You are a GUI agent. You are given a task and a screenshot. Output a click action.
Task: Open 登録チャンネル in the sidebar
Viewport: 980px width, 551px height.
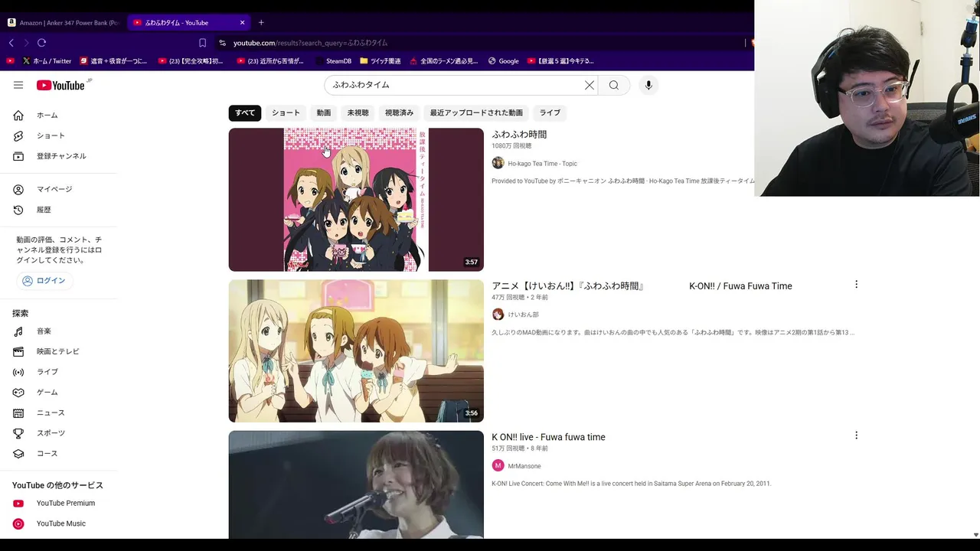pyautogui.click(x=61, y=156)
